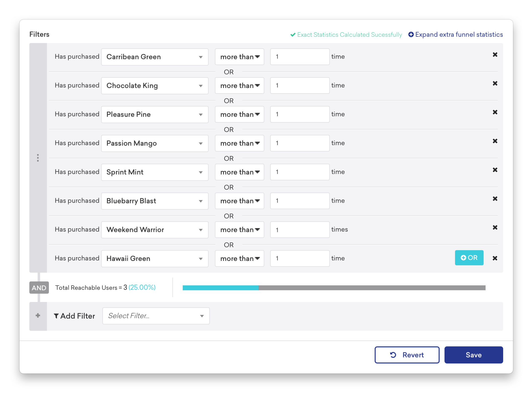
Task: Open the Hawaii Green product dropdown
Action: tap(155, 258)
